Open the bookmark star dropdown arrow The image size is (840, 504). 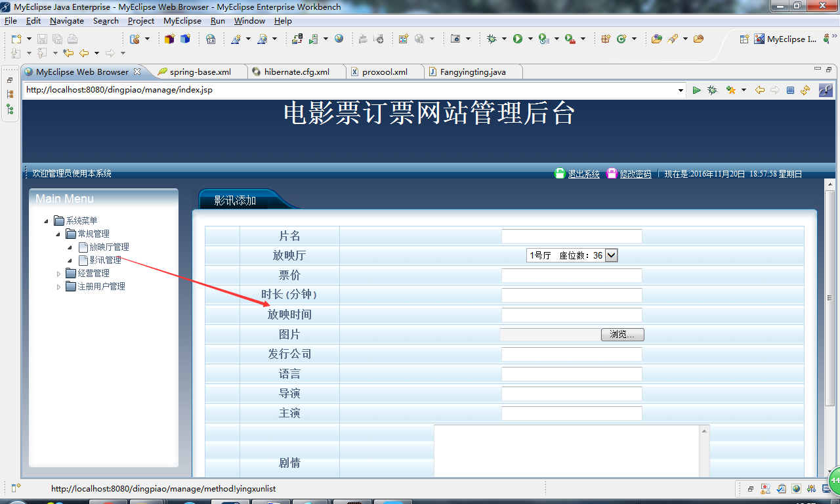click(744, 91)
